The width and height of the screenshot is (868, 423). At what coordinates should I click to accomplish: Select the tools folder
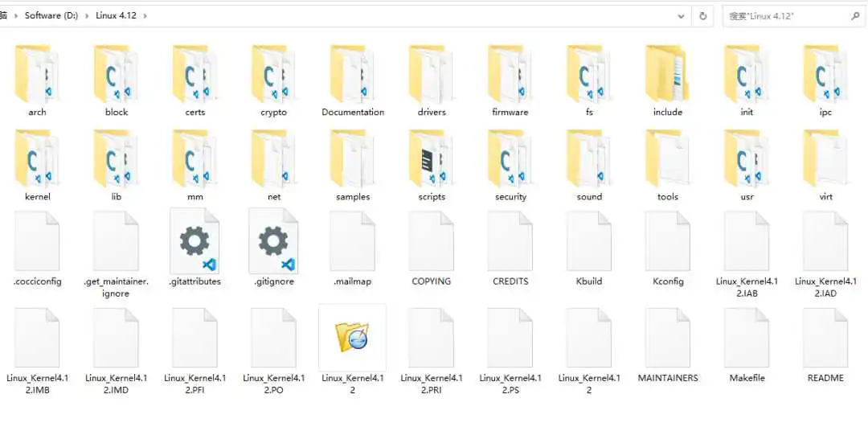pyautogui.click(x=668, y=165)
